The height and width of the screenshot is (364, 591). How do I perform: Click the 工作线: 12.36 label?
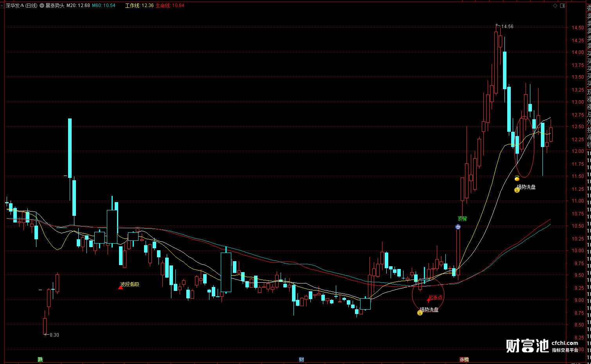click(139, 5)
